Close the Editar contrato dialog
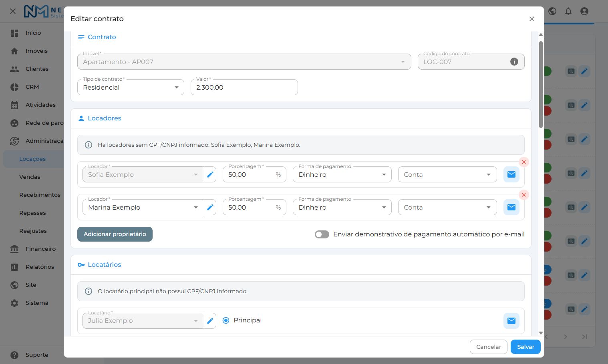608x364 pixels. [x=532, y=19]
